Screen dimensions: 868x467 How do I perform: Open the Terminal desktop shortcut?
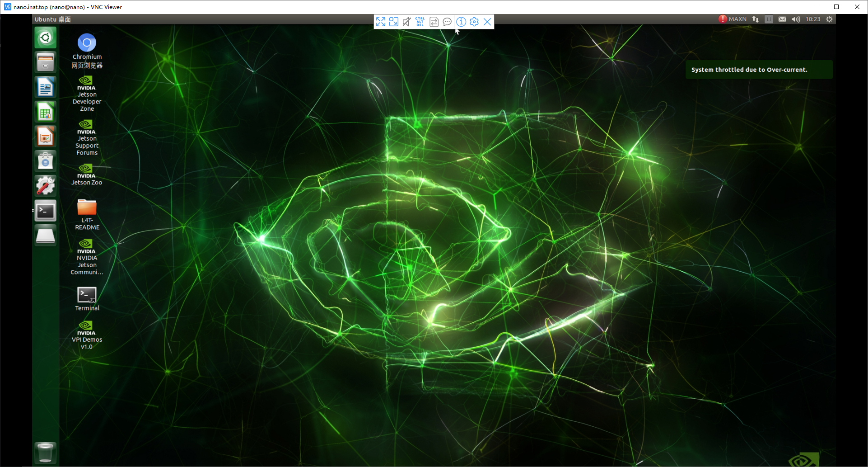87,299
